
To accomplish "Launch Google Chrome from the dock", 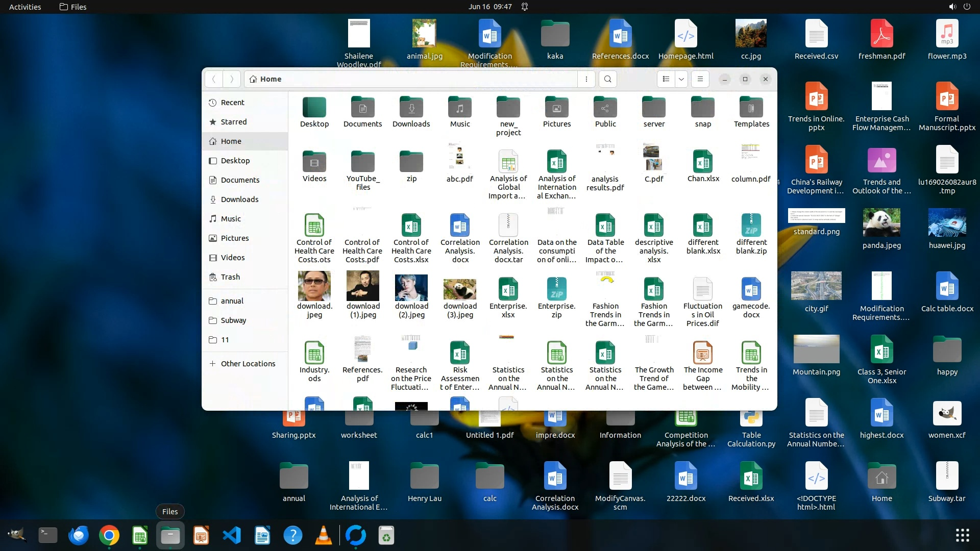I will (109, 536).
